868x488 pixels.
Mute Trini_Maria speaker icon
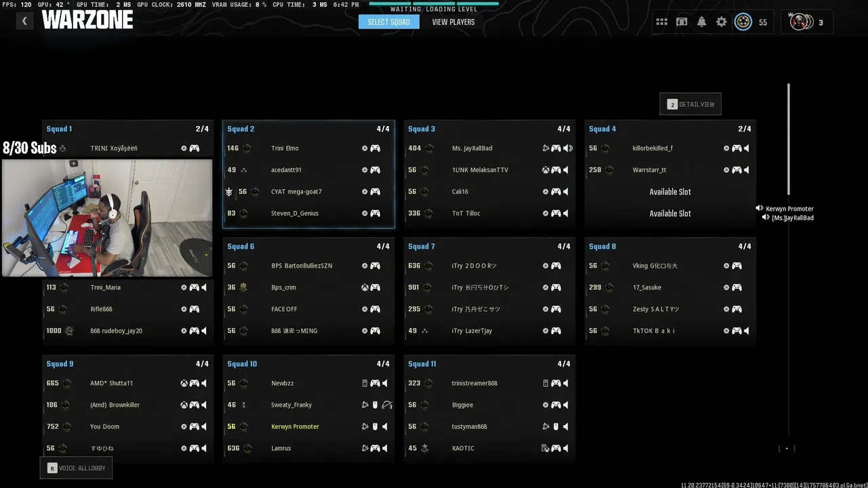204,287
